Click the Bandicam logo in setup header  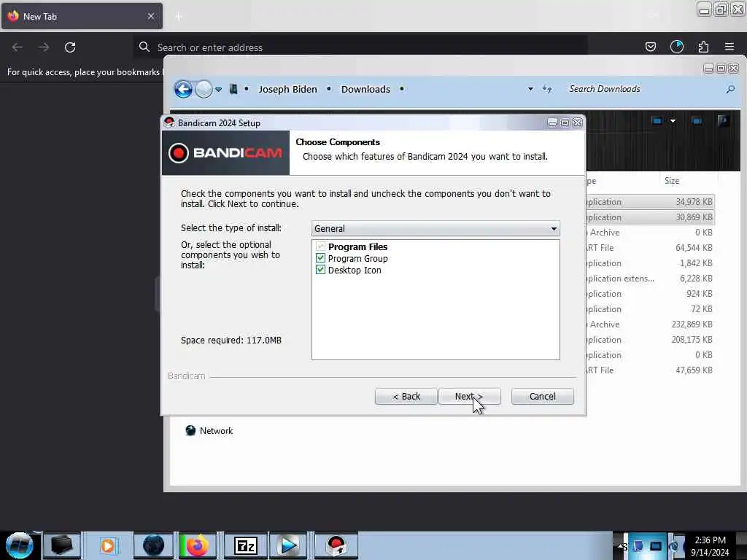(225, 153)
